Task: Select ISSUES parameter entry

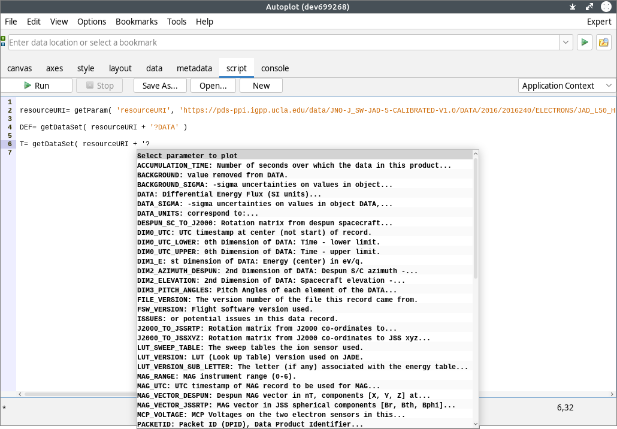Action: point(305,319)
